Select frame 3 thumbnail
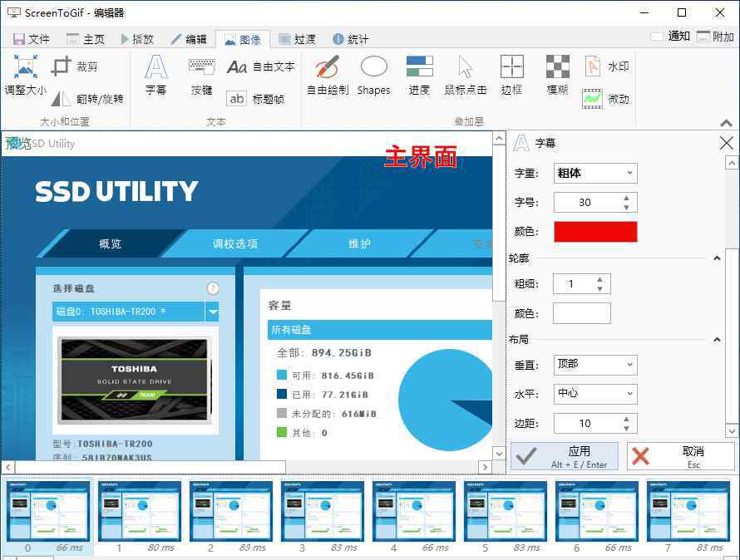740x560 pixels. pos(323,517)
